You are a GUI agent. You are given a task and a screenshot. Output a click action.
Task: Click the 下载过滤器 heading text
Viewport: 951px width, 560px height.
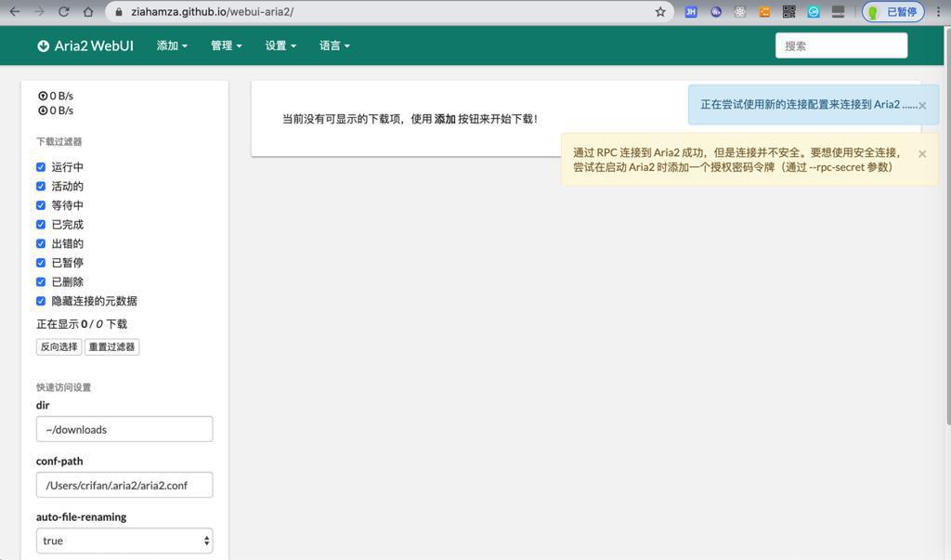[x=59, y=141]
